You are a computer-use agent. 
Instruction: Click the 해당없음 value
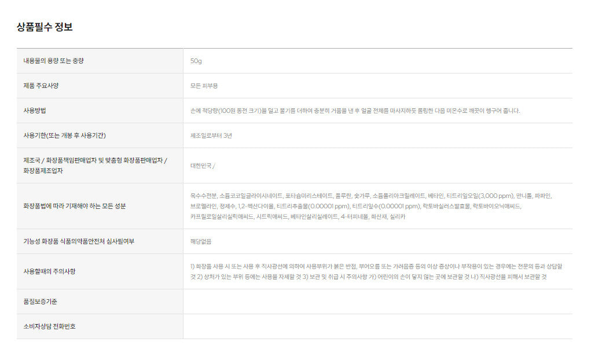[x=201, y=241]
